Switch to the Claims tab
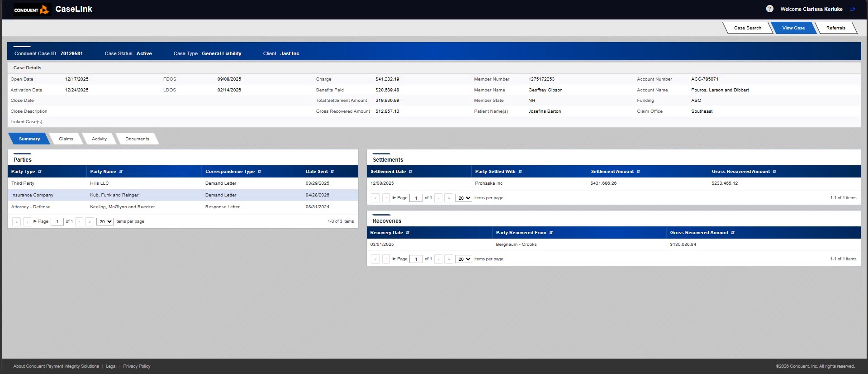 click(66, 139)
